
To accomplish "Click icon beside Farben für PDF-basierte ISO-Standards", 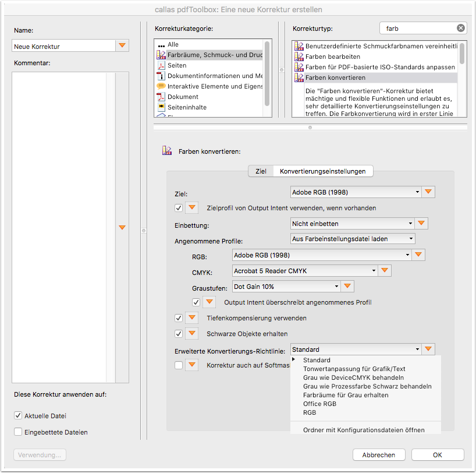I will (x=299, y=67).
